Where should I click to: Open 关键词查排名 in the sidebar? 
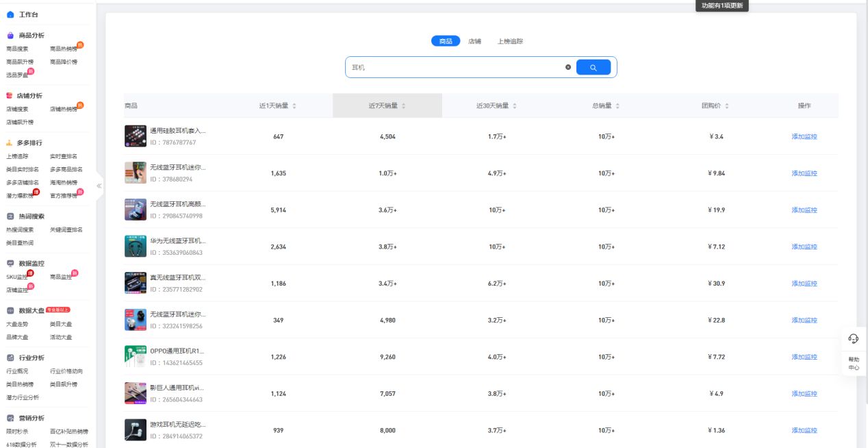[x=66, y=229]
